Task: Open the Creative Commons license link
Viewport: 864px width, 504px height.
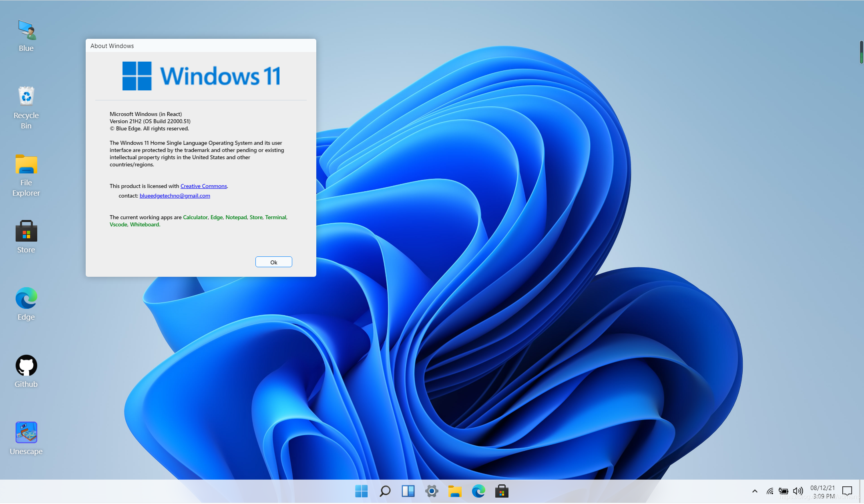Action: (203, 186)
